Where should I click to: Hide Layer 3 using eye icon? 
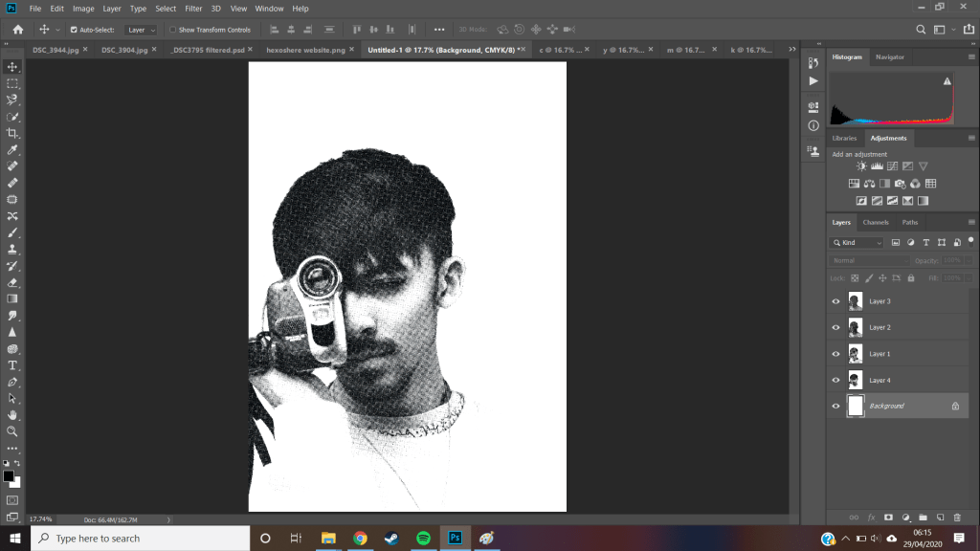[x=835, y=301]
